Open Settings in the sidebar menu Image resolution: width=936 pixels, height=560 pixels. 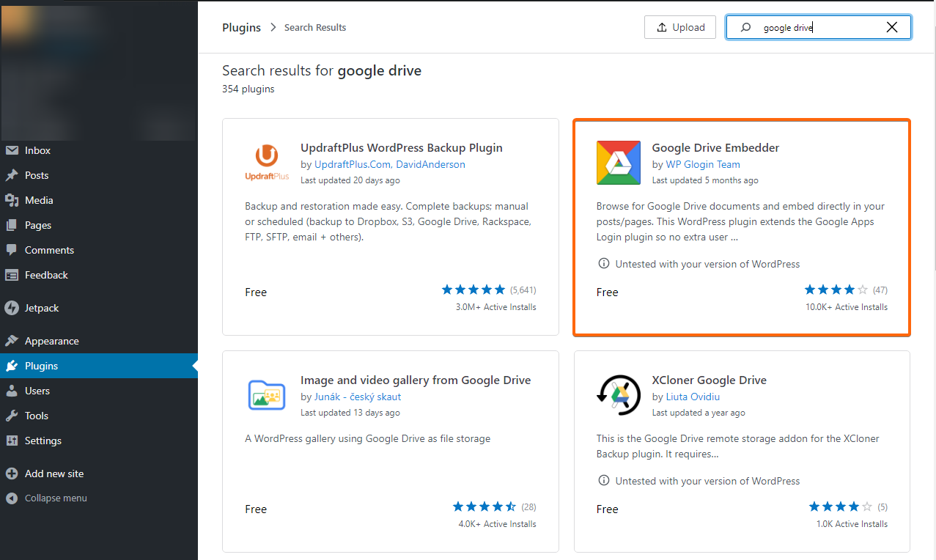click(x=99, y=441)
